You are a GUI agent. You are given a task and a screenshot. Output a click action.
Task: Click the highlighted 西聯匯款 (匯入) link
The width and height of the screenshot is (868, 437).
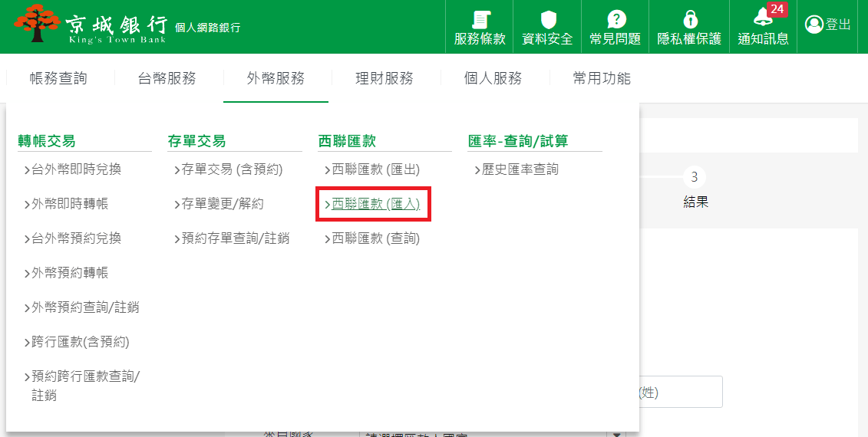tap(375, 204)
